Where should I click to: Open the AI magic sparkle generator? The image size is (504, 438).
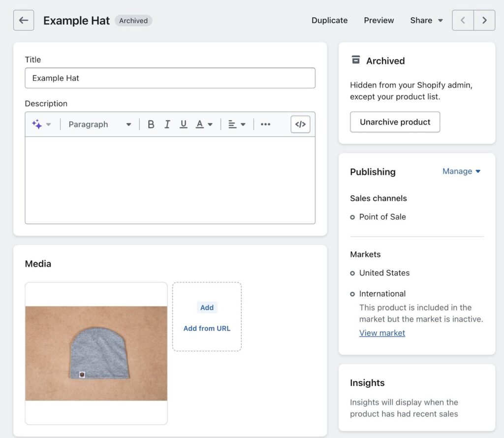(x=37, y=124)
